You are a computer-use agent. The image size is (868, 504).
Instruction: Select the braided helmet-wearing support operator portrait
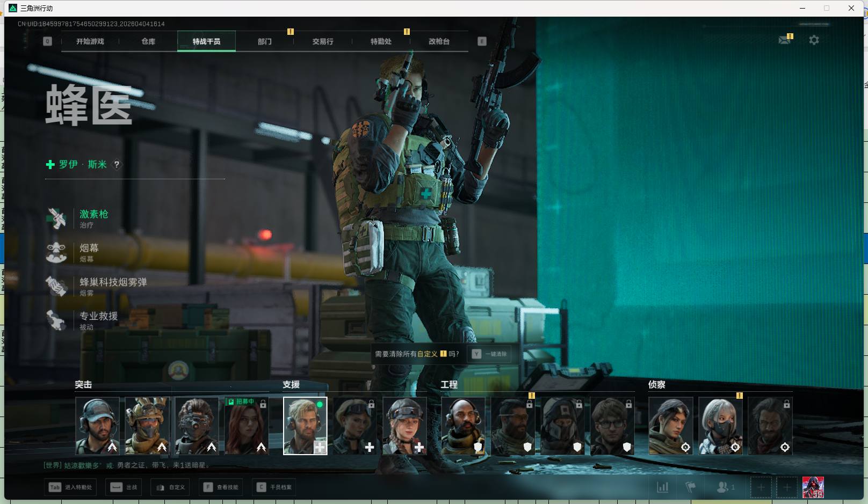(404, 426)
